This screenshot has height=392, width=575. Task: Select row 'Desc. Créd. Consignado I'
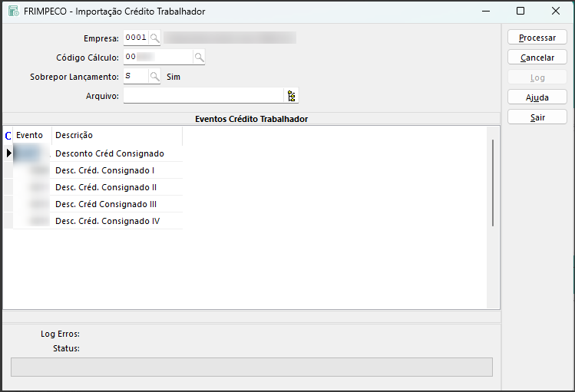(93, 170)
